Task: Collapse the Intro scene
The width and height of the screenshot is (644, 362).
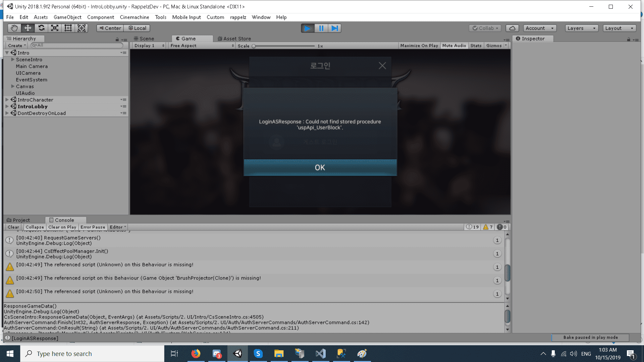Action: 7,53
